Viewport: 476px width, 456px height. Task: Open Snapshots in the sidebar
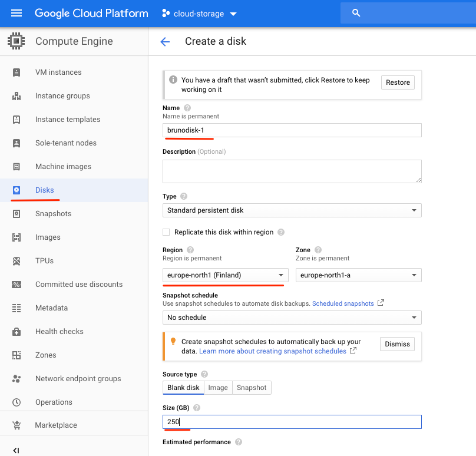tap(53, 214)
